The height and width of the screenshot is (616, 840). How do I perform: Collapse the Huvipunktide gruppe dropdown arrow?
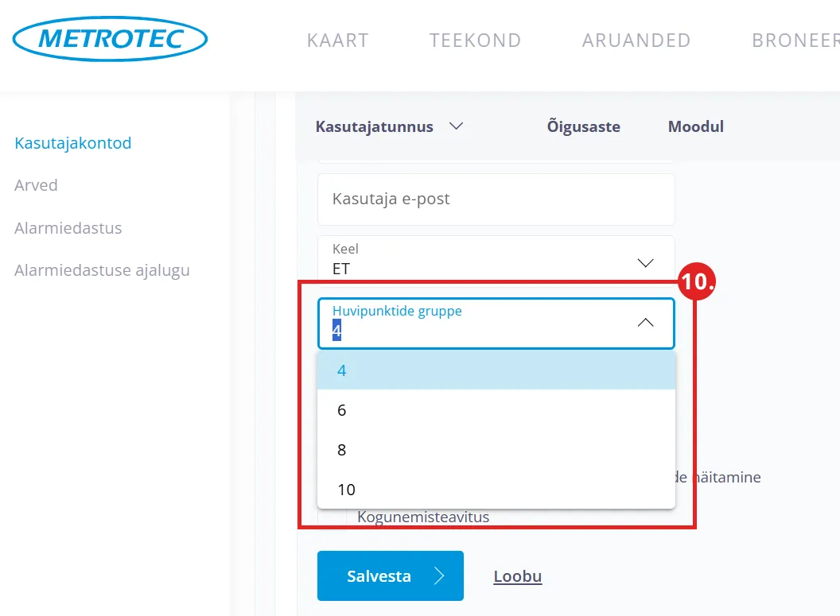pyautogui.click(x=646, y=323)
